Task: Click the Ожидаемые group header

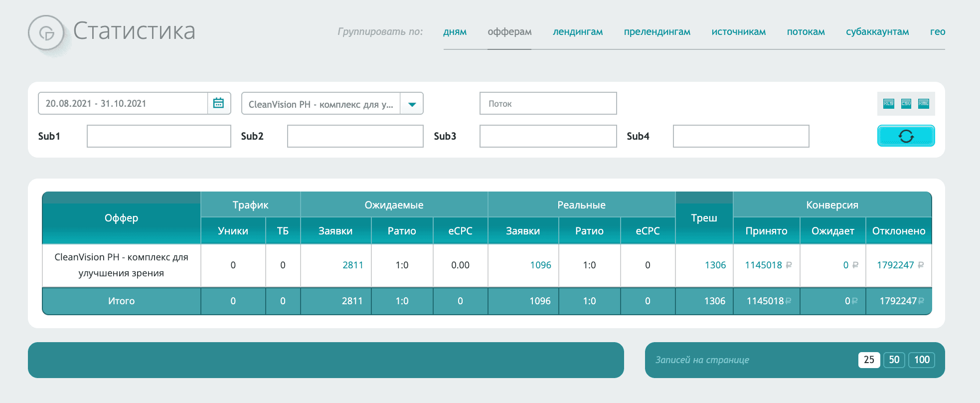Action: click(394, 205)
